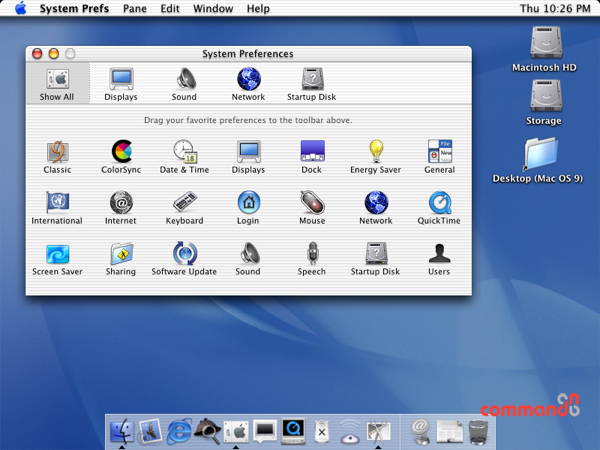The image size is (600, 450).
Task: Launch Mail from the Dock
Action: 150,431
